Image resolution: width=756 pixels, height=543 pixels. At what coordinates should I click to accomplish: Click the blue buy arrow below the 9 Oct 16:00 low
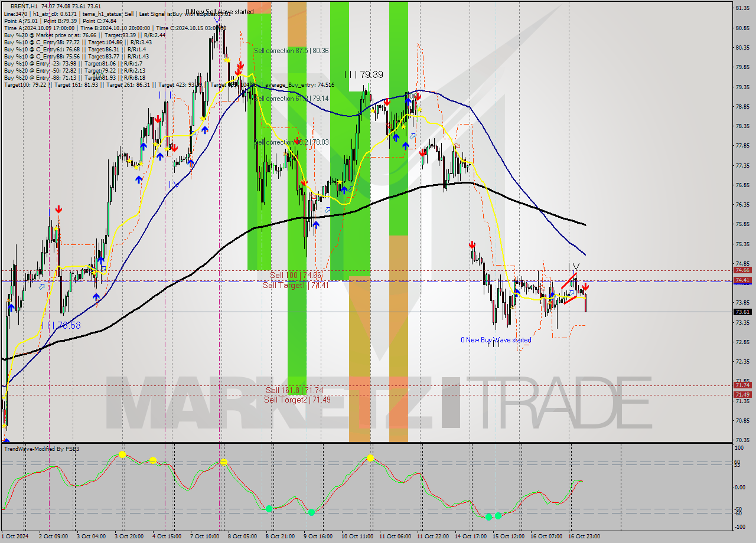[316, 225]
